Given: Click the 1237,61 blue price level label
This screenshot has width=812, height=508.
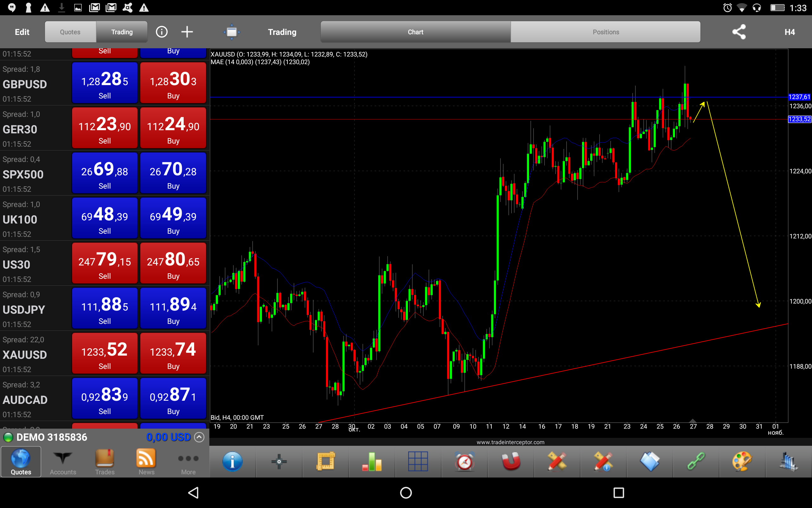Looking at the screenshot, I should [x=800, y=97].
